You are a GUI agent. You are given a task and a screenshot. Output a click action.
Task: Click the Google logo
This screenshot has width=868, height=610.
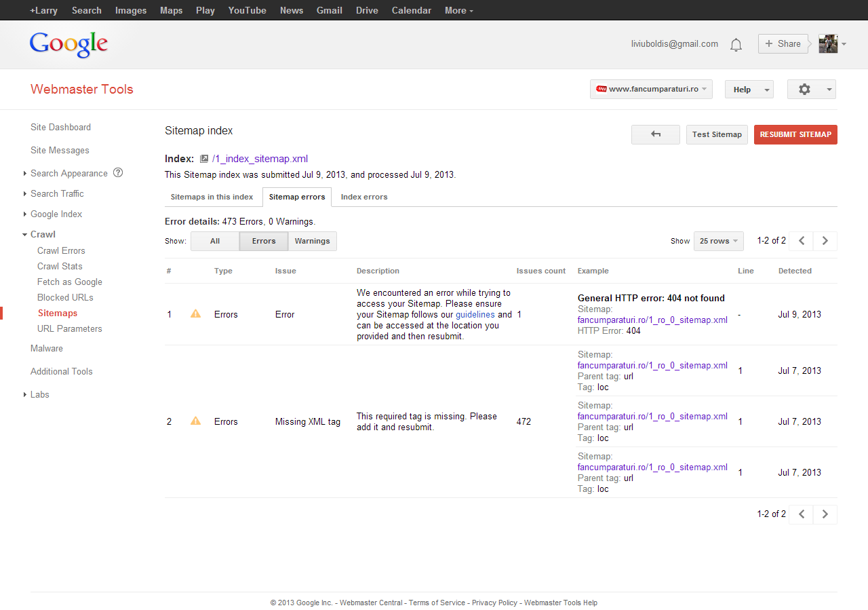68,44
